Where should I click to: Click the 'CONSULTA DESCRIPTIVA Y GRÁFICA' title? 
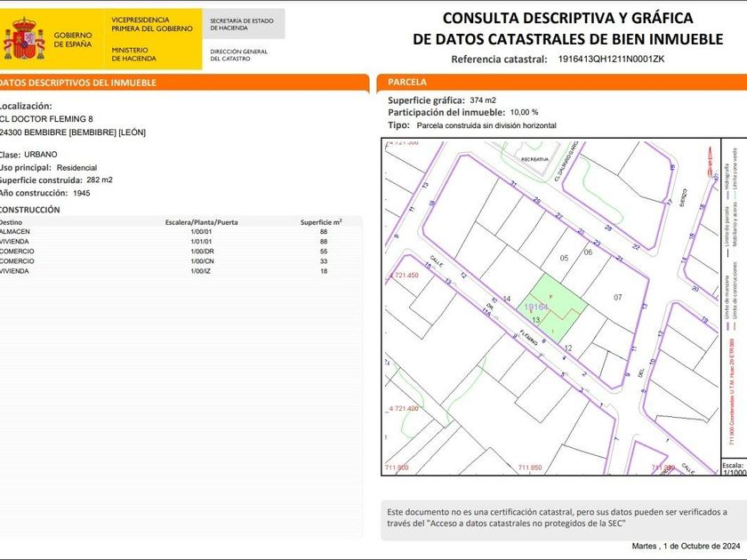(x=568, y=18)
